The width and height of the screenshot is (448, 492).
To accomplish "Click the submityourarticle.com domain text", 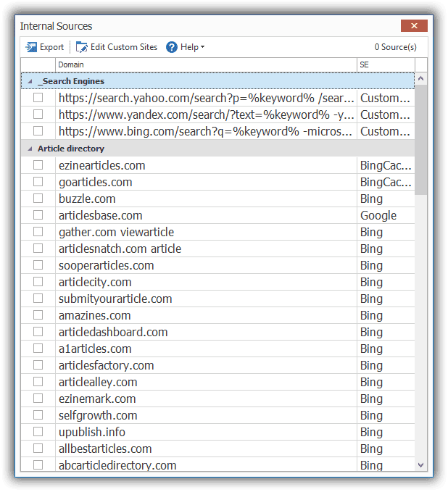I will pyautogui.click(x=115, y=299).
